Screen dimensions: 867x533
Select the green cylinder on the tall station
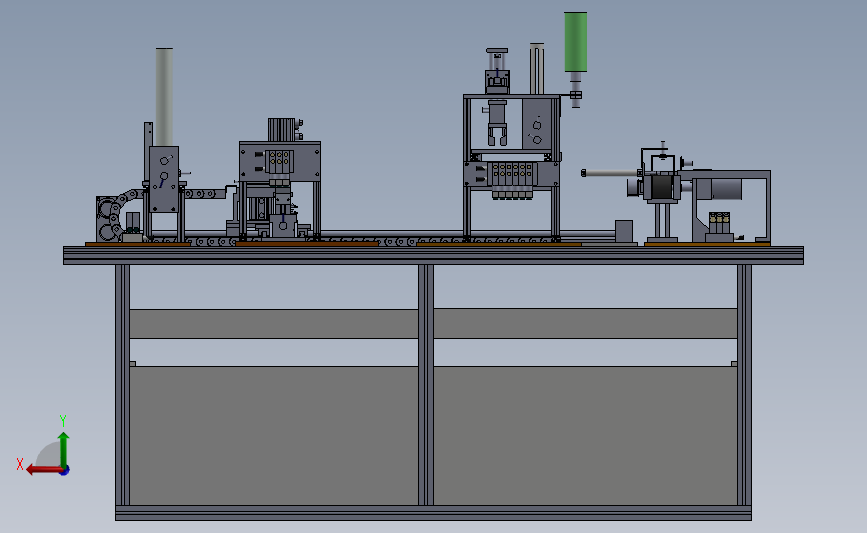click(x=576, y=43)
